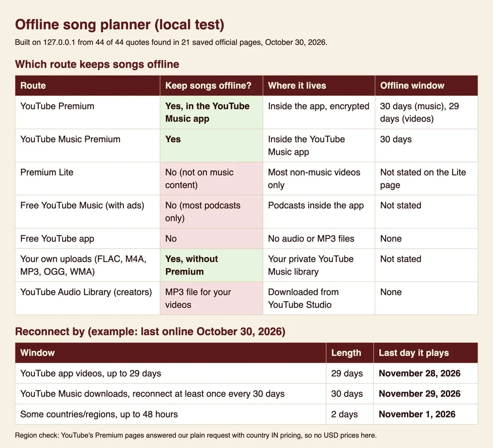Click the '30 days' length cell in Reconnect table
Image resolution: width=493 pixels, height=448 pixels.
point(350,394)
